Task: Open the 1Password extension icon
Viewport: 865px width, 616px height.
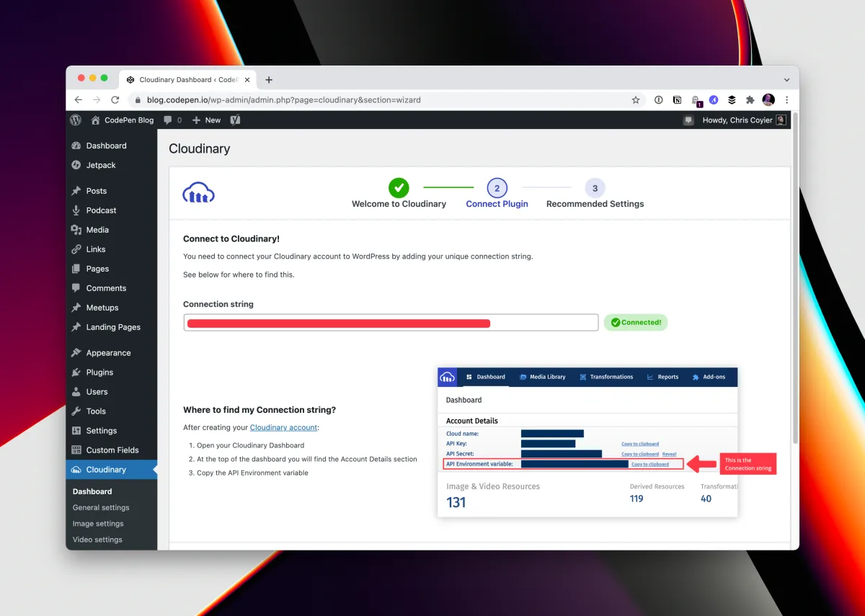Action: coord(658,100)
